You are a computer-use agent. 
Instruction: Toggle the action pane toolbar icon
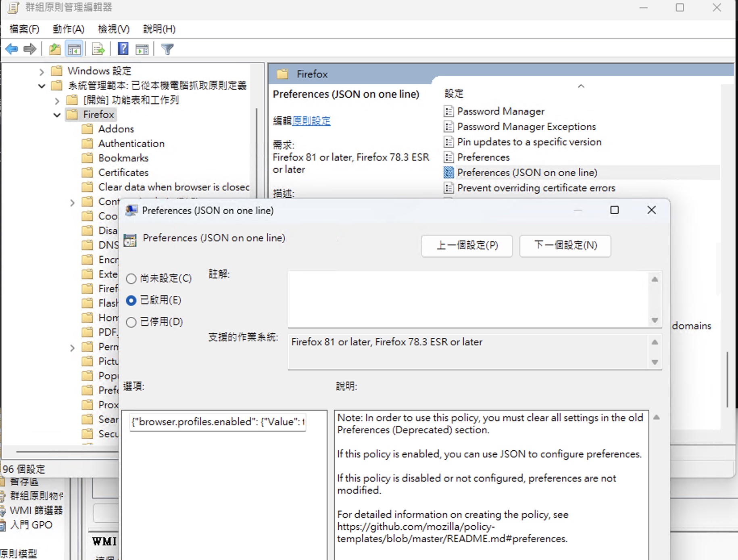[142, 49]
